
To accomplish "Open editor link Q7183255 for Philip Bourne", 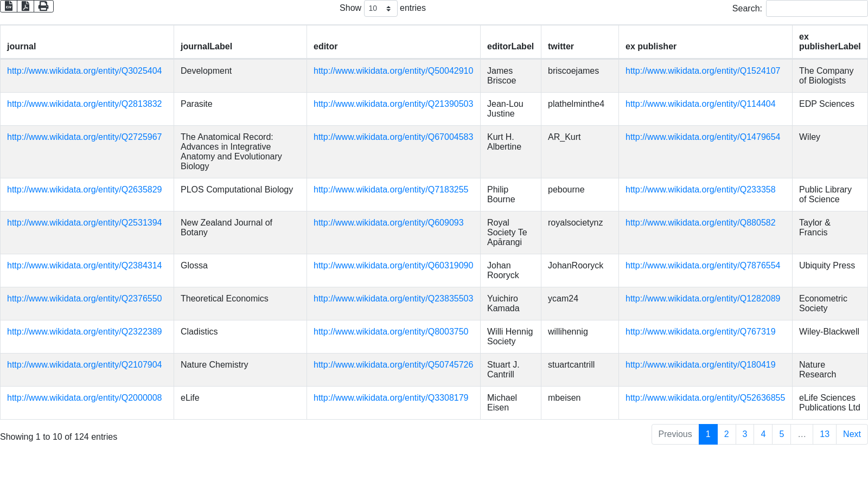I will click(x=391, y=190).
